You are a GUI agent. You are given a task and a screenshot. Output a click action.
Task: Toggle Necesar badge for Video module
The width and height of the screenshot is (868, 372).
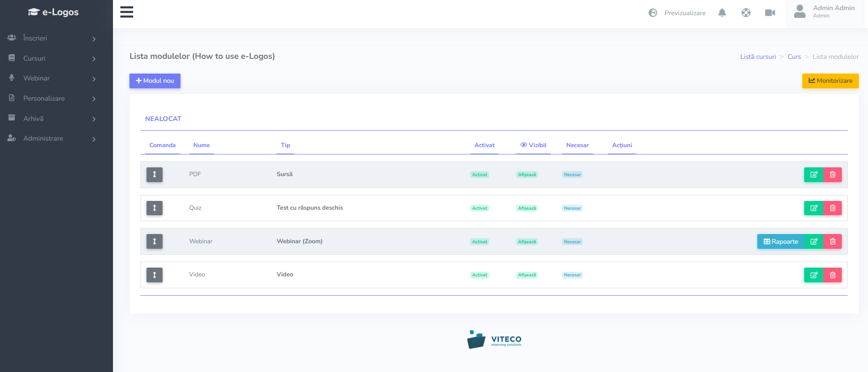click(572, 275)
